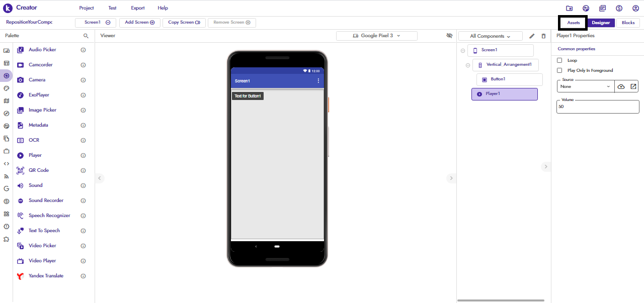Open the account profile icon in top bar
644x303 pixels.
(635, 8)
